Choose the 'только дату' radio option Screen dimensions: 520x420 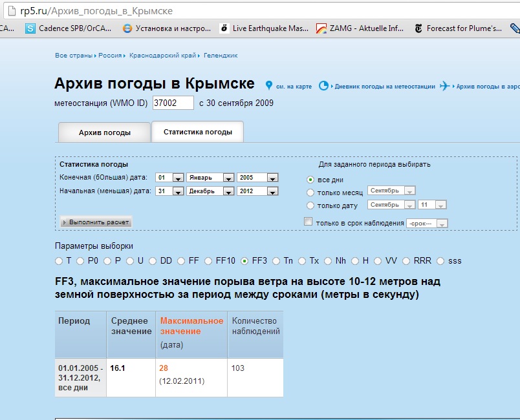(310, 206)
